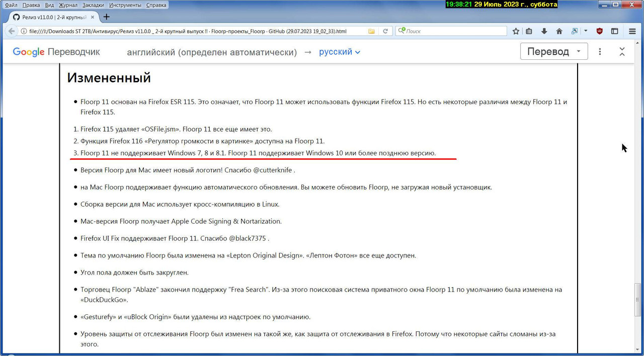Click text 'Торговец Floorp "Ablaze" закончил поддержку'
This screenshot has width=644, height=356.
pos(153,290)
